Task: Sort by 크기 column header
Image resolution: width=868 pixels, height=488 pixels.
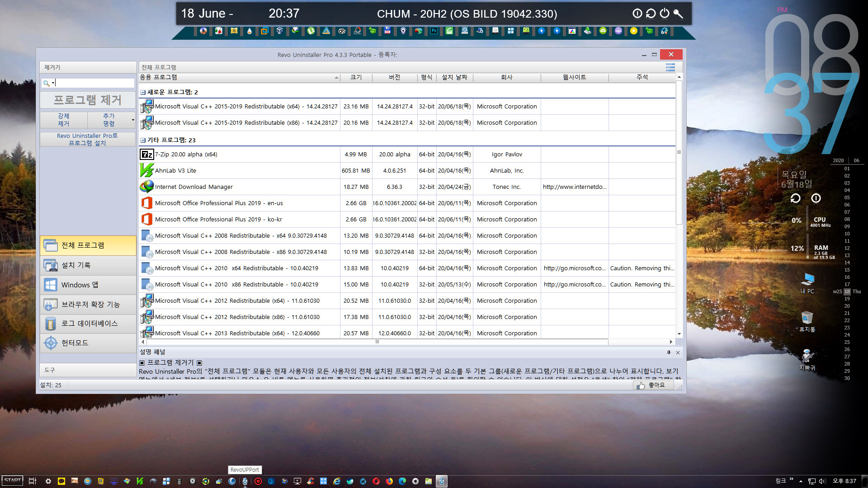Action: (356, 78)
